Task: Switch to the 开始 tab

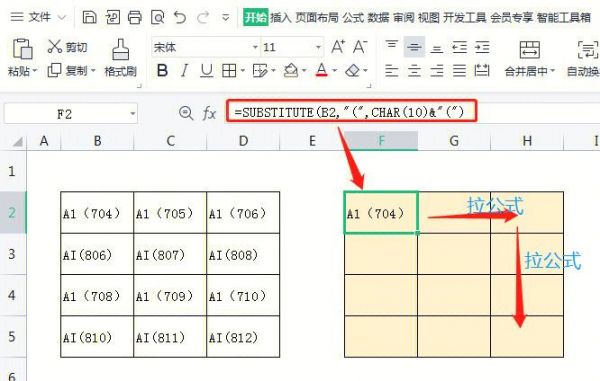Action: tap(256, 17)
